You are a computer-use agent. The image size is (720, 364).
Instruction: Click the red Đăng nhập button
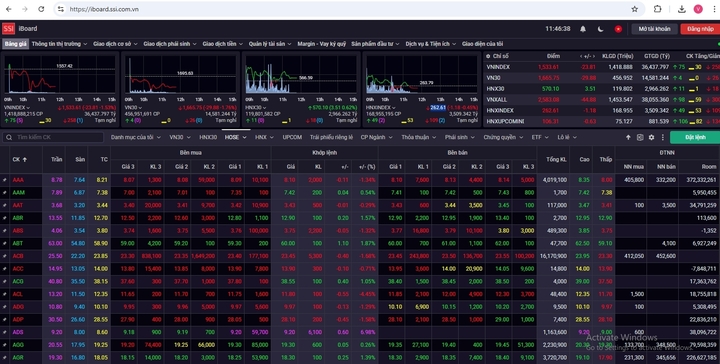tap(700, 29)
